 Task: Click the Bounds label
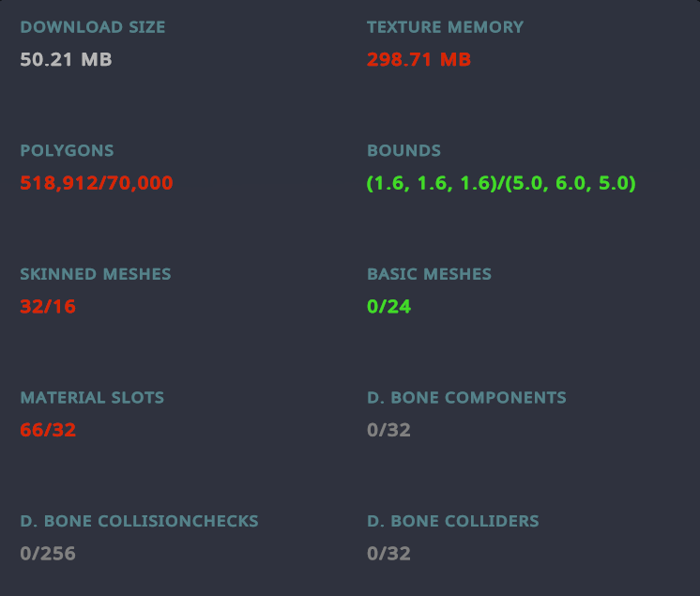(403, 150)
